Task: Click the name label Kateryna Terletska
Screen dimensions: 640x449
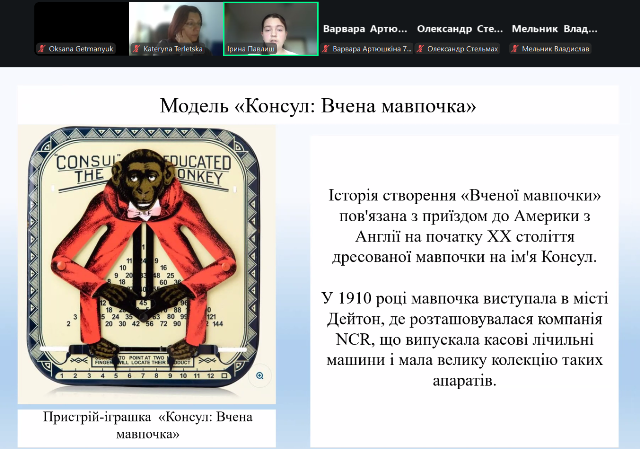Action: click(x=173, y=49)
